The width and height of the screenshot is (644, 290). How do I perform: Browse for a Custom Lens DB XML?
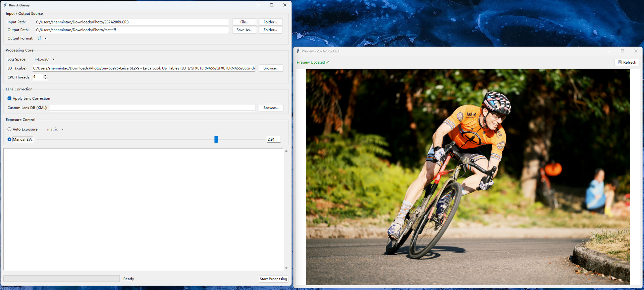pyautogui.click(x=271, y=107)
